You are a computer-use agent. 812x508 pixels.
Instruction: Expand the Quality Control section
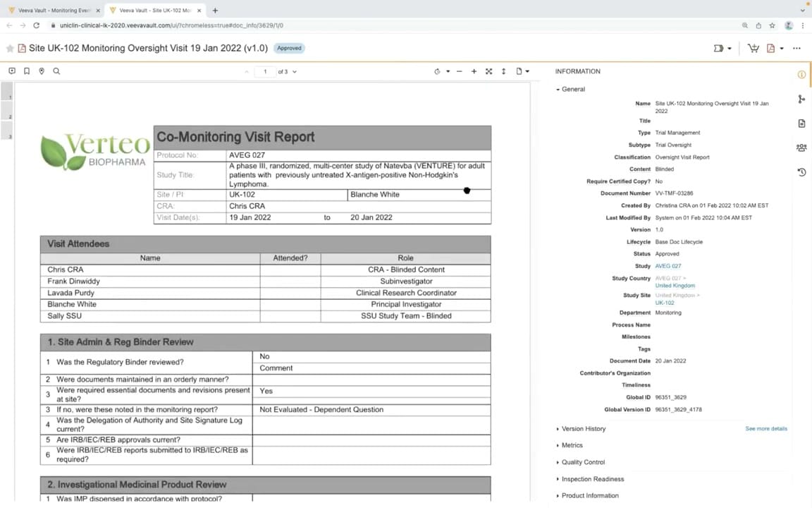tap(581, 462)
